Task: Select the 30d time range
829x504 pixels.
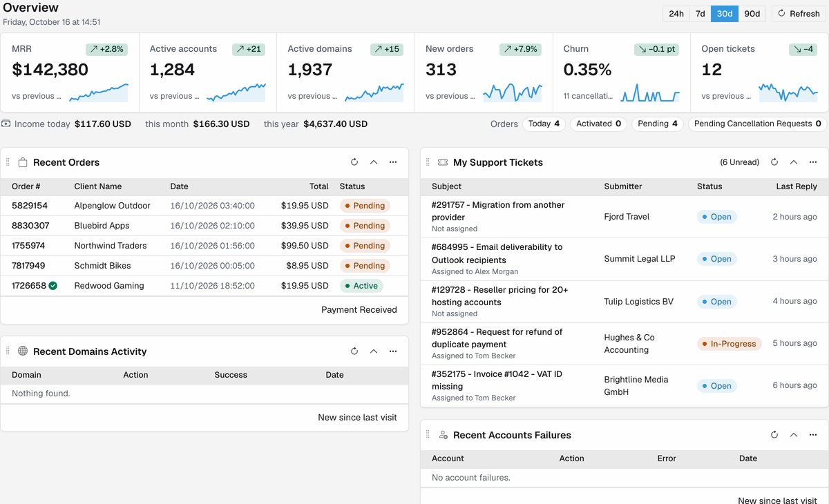Action: (725, 14)
